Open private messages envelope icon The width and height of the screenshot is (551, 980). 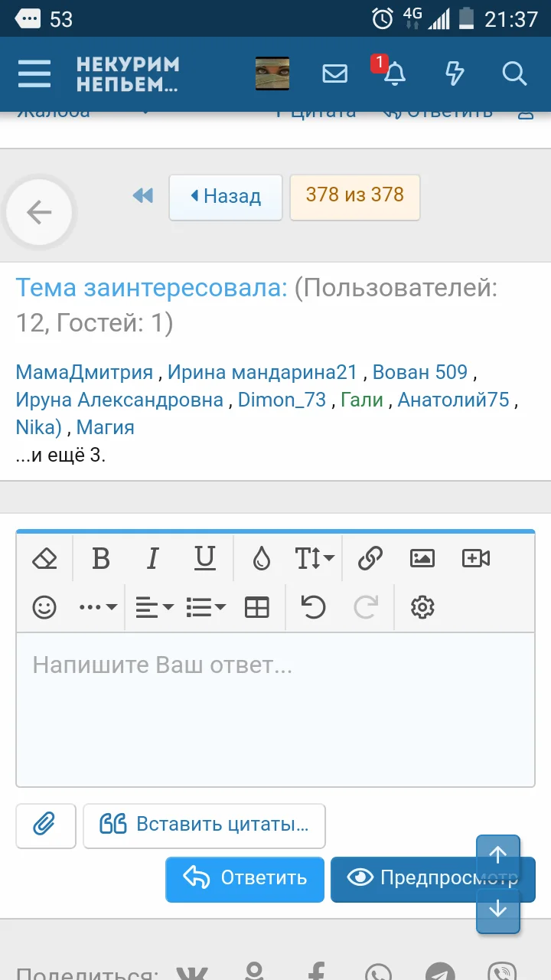tap(335, 74)
